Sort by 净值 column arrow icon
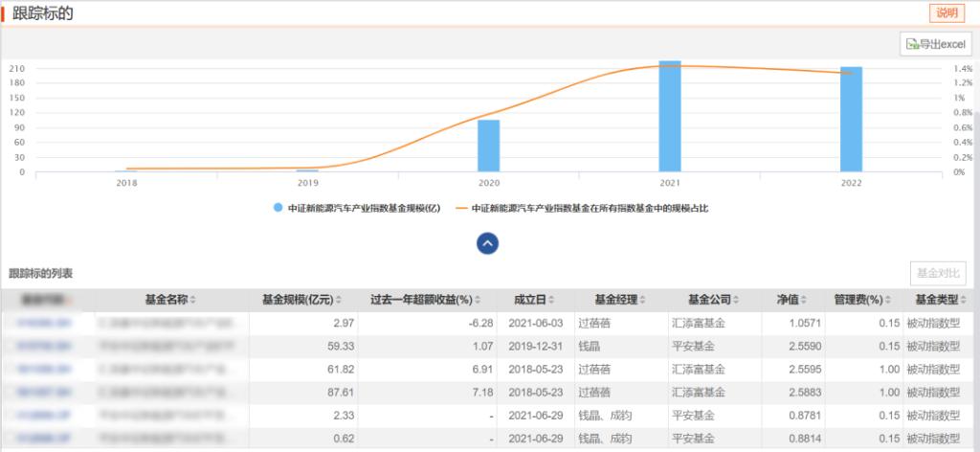The height and width of the screenshot is (452, 980). [805, 301]
